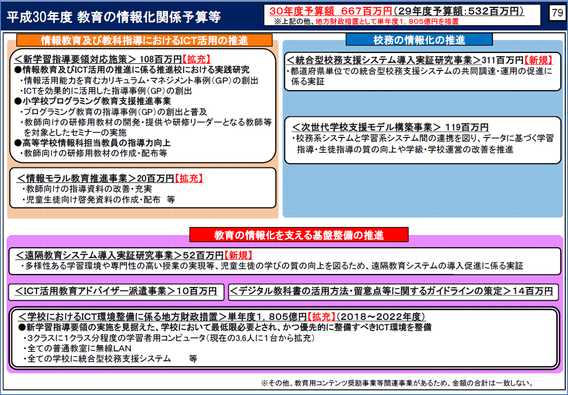
Task: Click the page number 79 box
Action: pyautogui.click(x=557, y=13)
